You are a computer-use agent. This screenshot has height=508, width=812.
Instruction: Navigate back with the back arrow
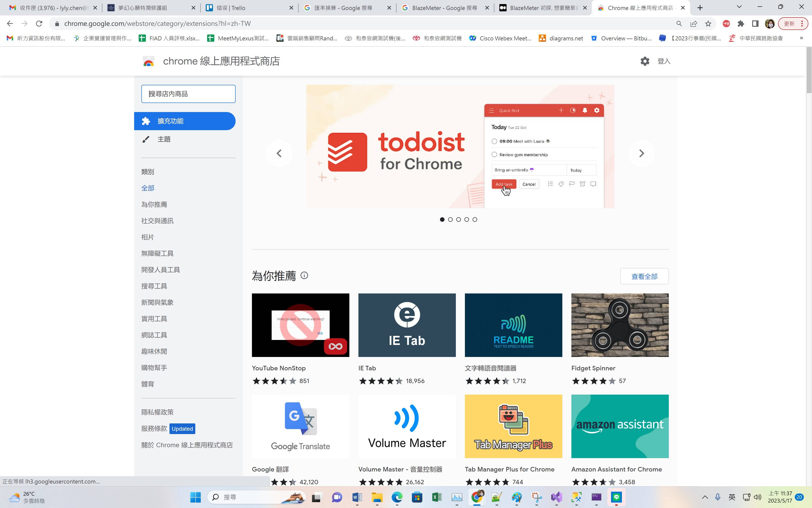(10, 24)
